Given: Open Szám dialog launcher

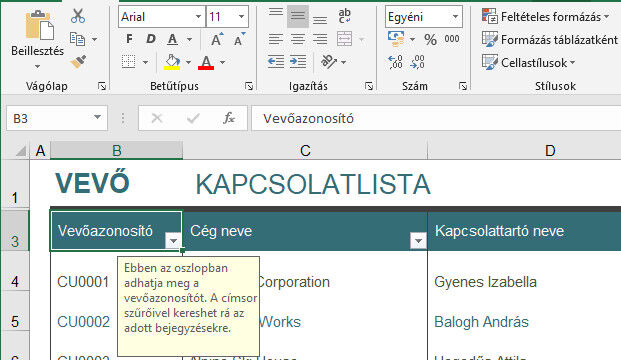Looking at the screenshot, I should [463, 86].
